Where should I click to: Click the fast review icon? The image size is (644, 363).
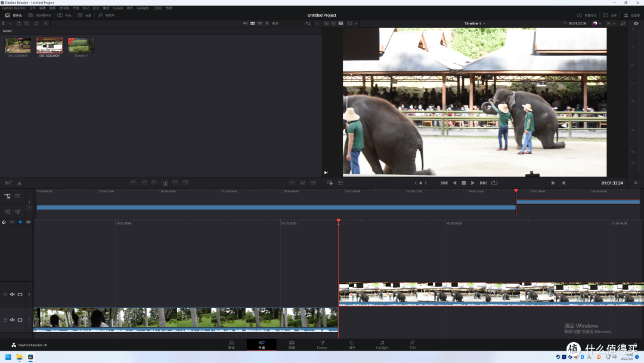point(330,183)
